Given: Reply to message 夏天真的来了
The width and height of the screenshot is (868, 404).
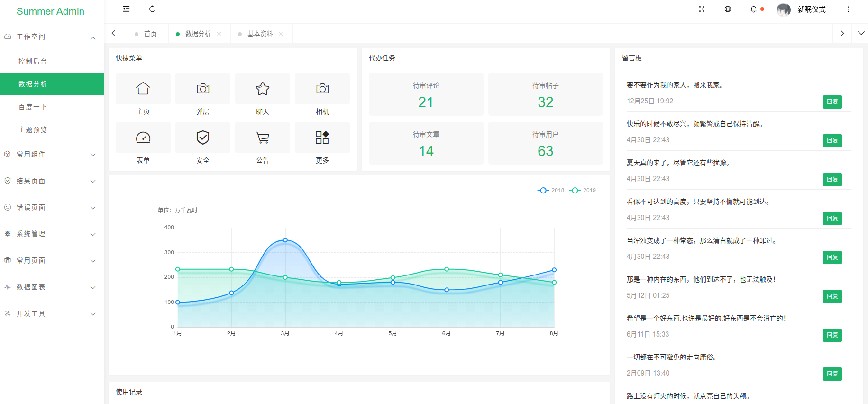Looking at the screenshot, I should pos(832,180).
